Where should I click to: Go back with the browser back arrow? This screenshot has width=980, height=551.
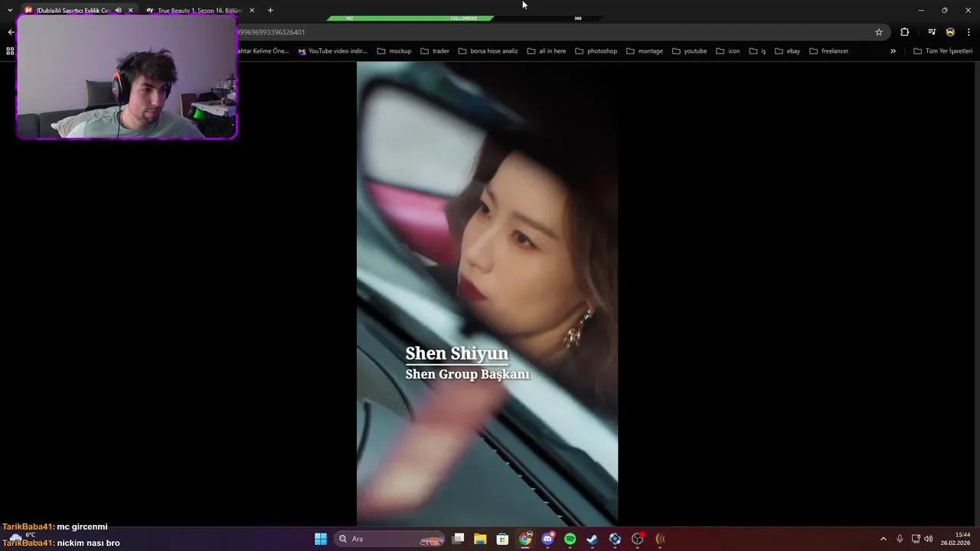pos(11,32)
